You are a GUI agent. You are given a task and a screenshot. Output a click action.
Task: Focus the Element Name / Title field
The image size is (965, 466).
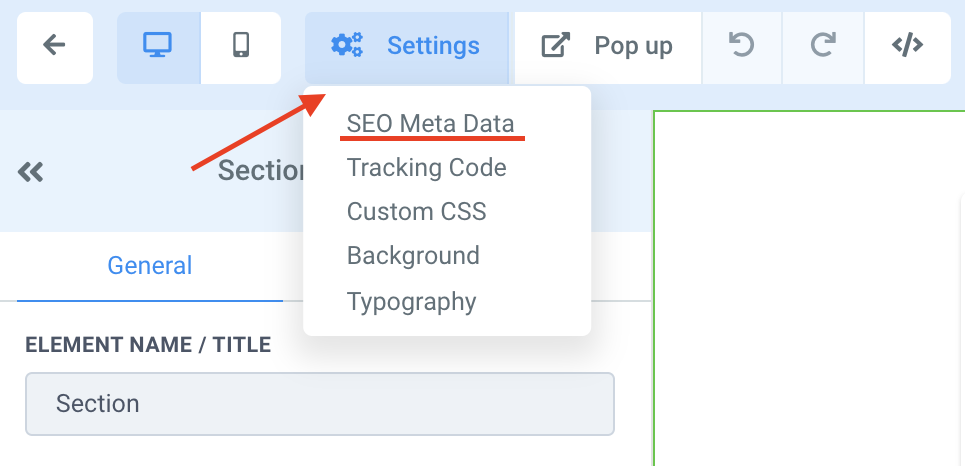320,404
